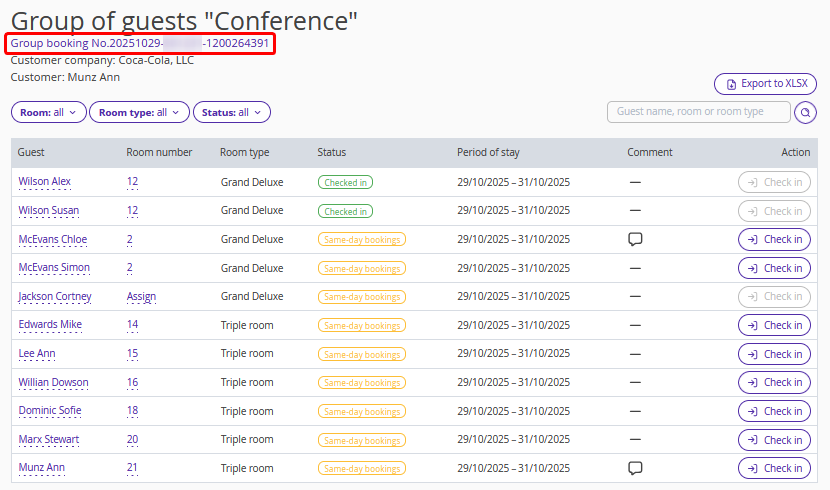
Task: Open comment icon for McEvans Chloe
Action: [634, 240]
